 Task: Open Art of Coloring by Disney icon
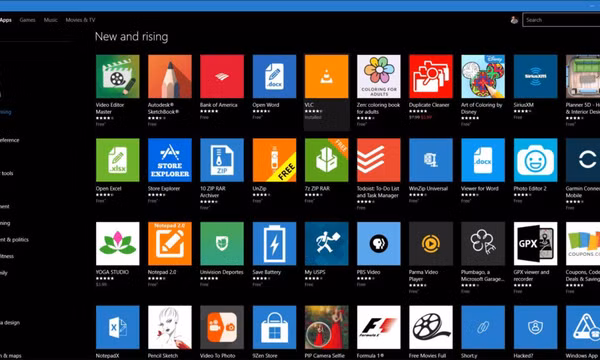(x=483, y=76)
